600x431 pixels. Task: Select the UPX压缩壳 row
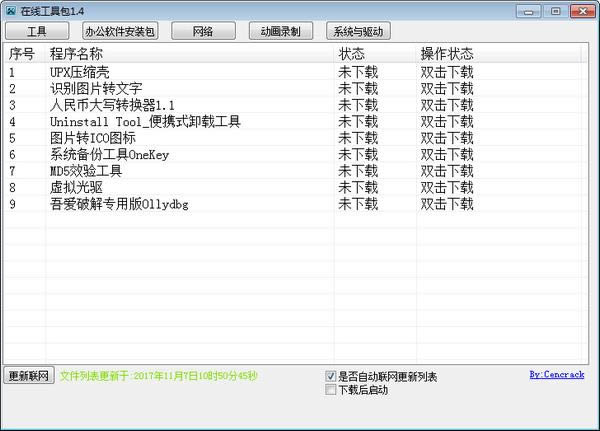(293, 72)
